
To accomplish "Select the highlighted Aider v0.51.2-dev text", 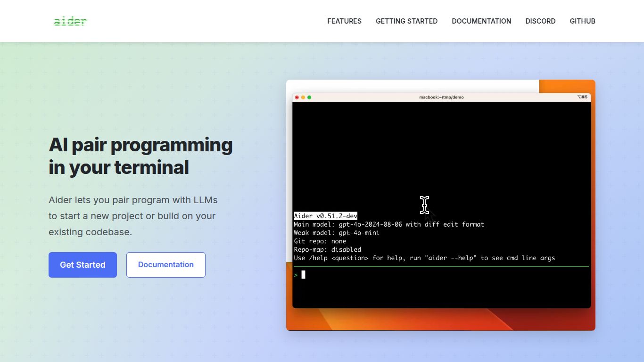I will [x=325, y=216].
